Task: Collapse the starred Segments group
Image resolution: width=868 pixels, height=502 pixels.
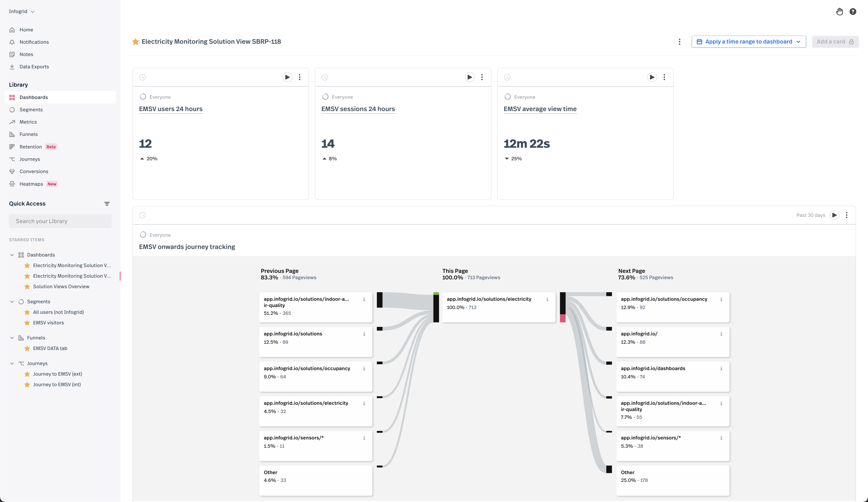Action: pyautogui.click(x=12, y=302)
